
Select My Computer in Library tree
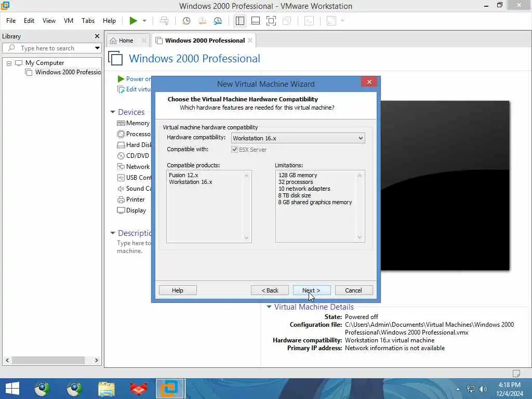[x=45, y=63]
